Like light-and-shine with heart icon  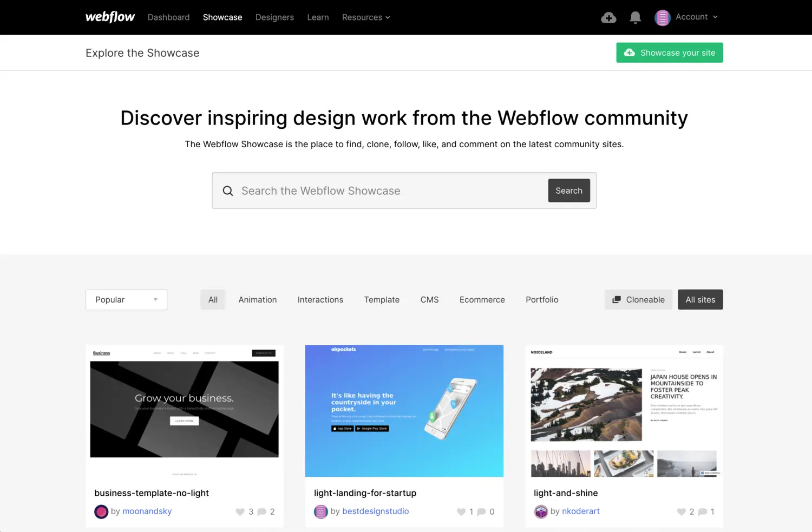click(682, 512)
